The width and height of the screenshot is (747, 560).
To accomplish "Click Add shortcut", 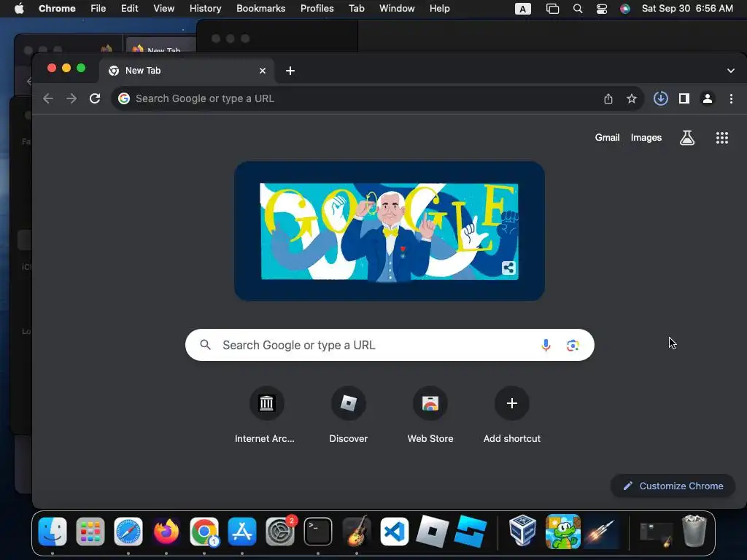I will pos(512,415).
